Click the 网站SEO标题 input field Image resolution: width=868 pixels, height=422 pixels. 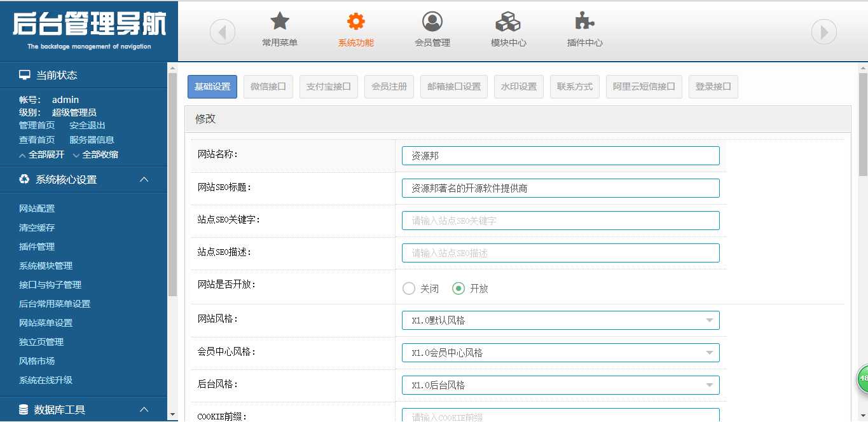561,188
